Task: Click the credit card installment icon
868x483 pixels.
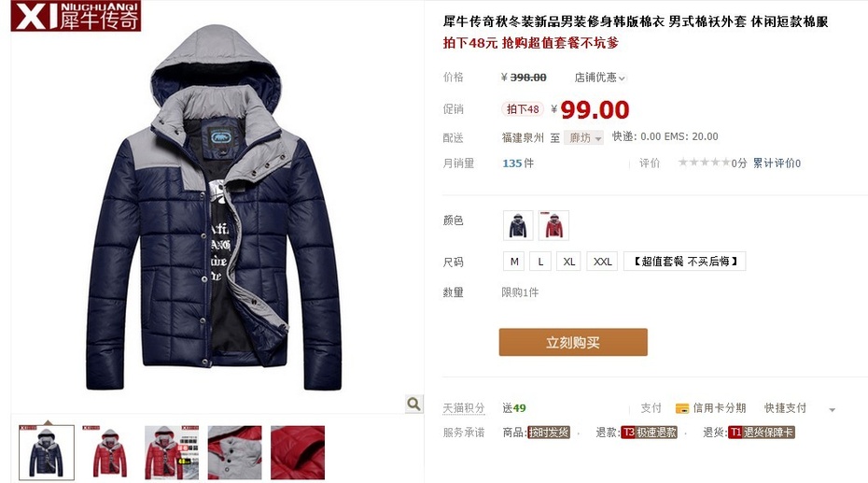Action: [681, 409]
